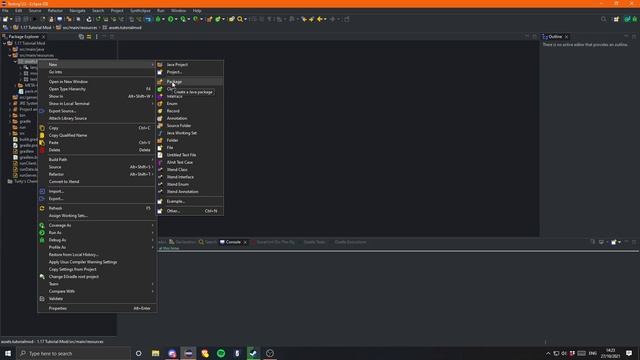This screenshot has height=360, width=640.
Task: Click the taskbar search box
Action: click(73, 353)
